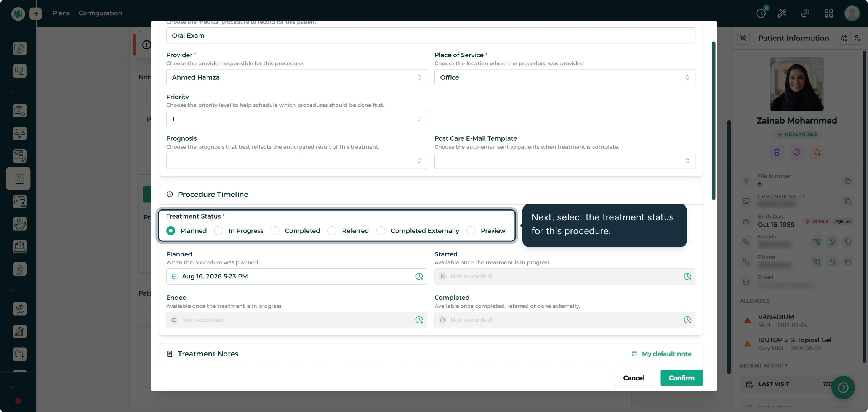Click Zainab Mohammed's profile photo
The image size is (868, 412).
coord(797,84)
